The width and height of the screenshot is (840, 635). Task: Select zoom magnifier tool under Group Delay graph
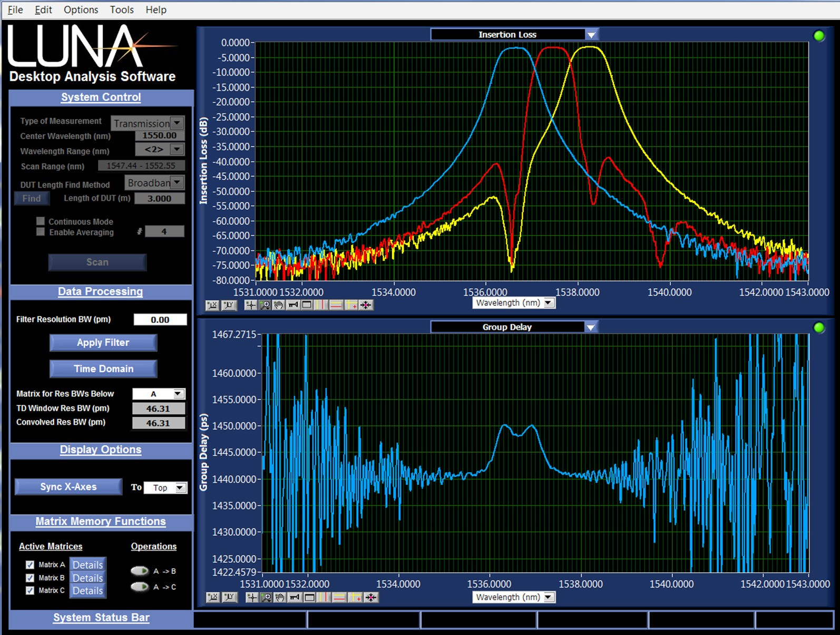point(266,597)
